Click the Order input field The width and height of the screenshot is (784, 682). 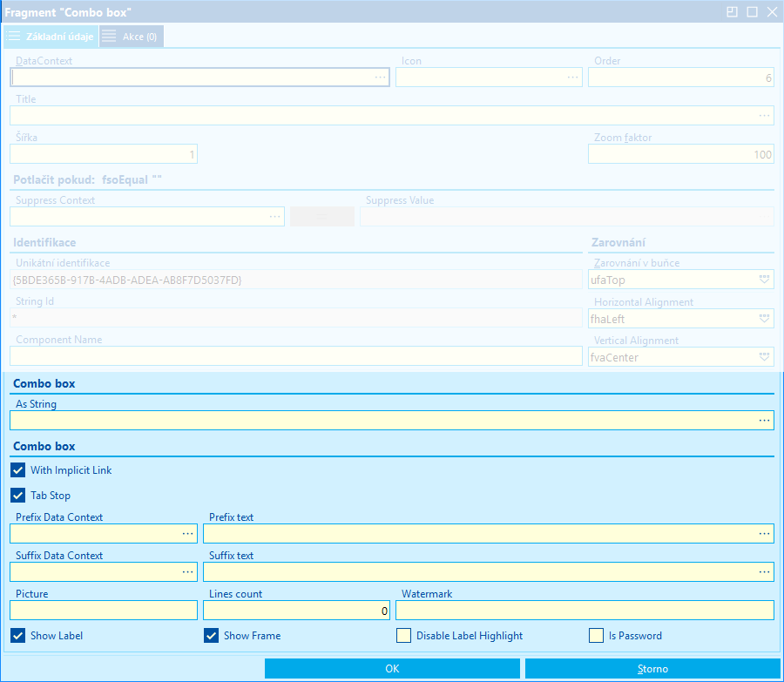pyautogui.click(x=681, y=78)
